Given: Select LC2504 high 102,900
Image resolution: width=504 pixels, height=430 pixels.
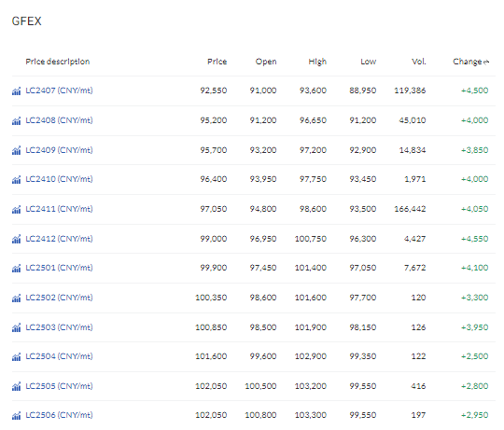Looking at the screenshot, I should coord(311,356).
